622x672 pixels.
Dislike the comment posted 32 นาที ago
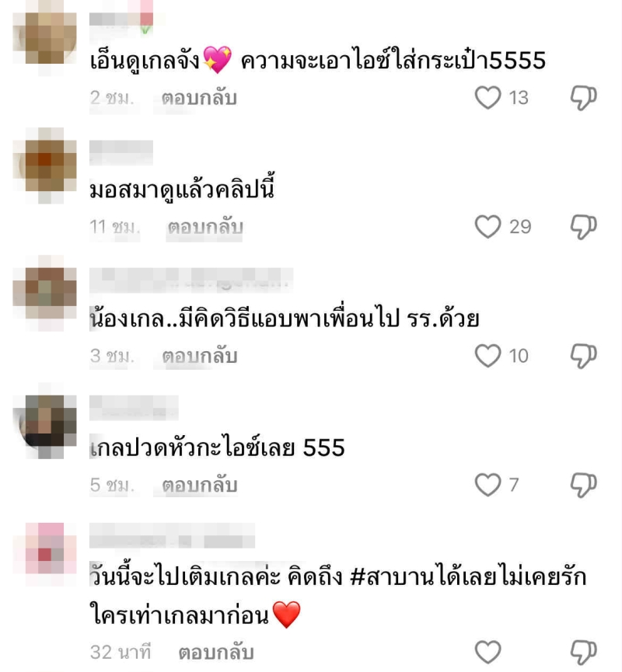click(x=583, y=652)
